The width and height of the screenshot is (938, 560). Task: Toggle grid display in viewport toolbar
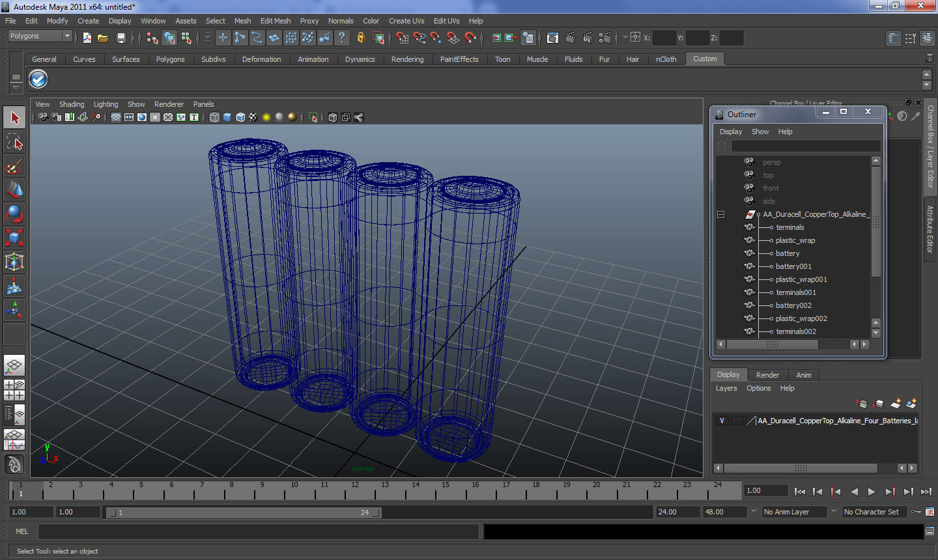click(116, 117)
